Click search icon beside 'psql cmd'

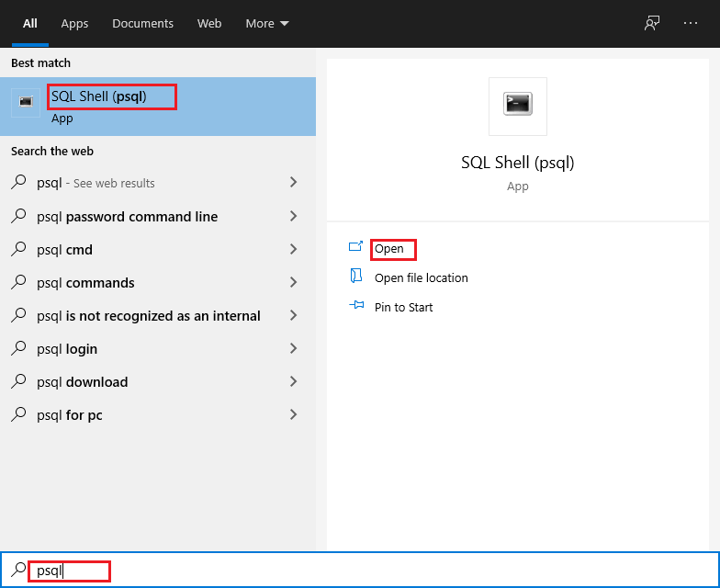coord(18,248)
